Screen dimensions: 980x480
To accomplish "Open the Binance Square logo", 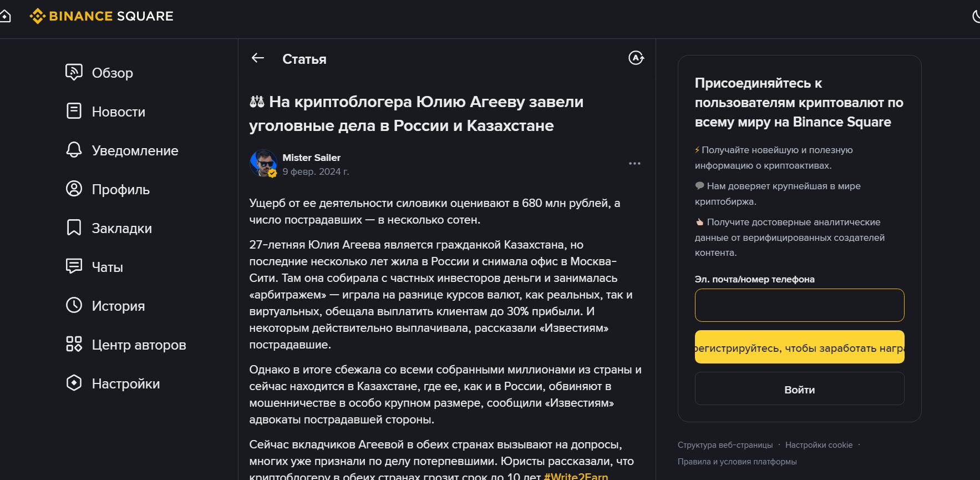I will click(101, 16).
